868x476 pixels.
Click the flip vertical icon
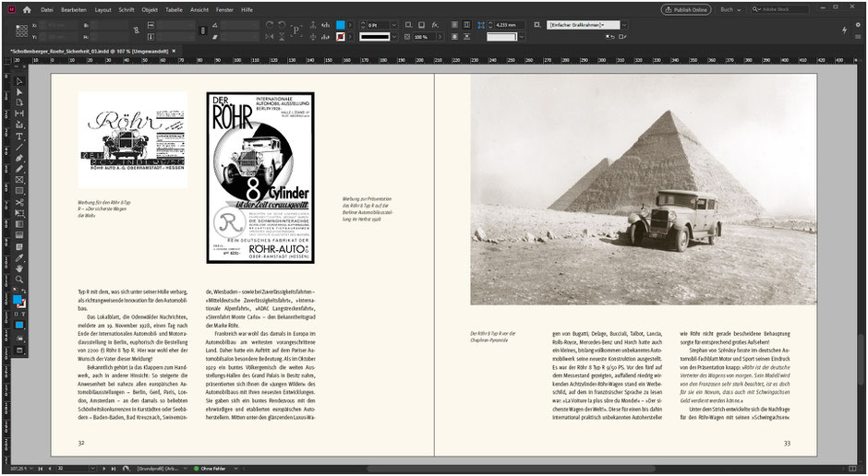pyautogui.click(x=282, y=37)
